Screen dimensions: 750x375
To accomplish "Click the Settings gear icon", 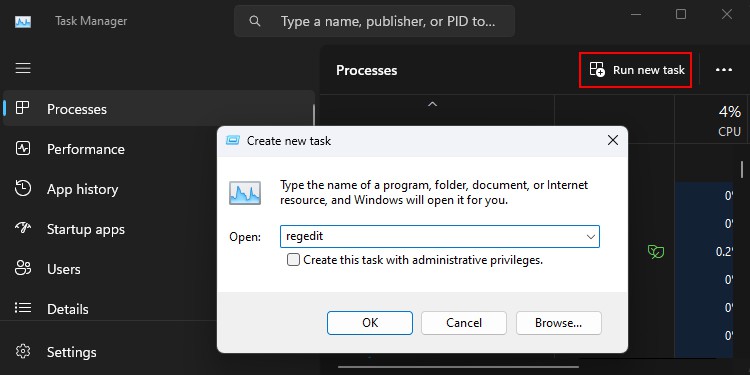I will pyautogui.click(x=22, y=352).
